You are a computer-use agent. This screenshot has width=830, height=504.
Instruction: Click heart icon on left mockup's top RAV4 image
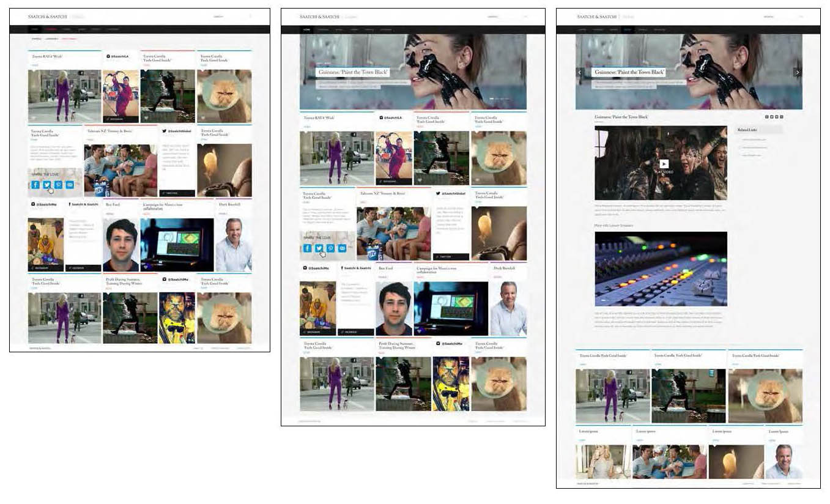pos(33,117)
